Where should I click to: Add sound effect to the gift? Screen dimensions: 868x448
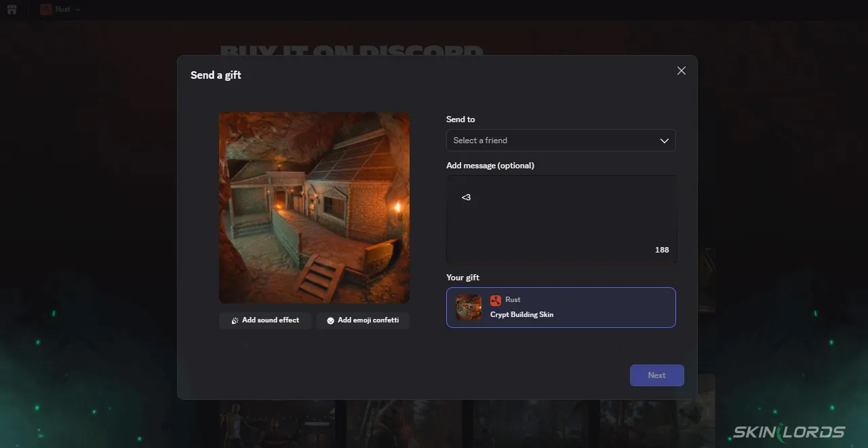265,320
